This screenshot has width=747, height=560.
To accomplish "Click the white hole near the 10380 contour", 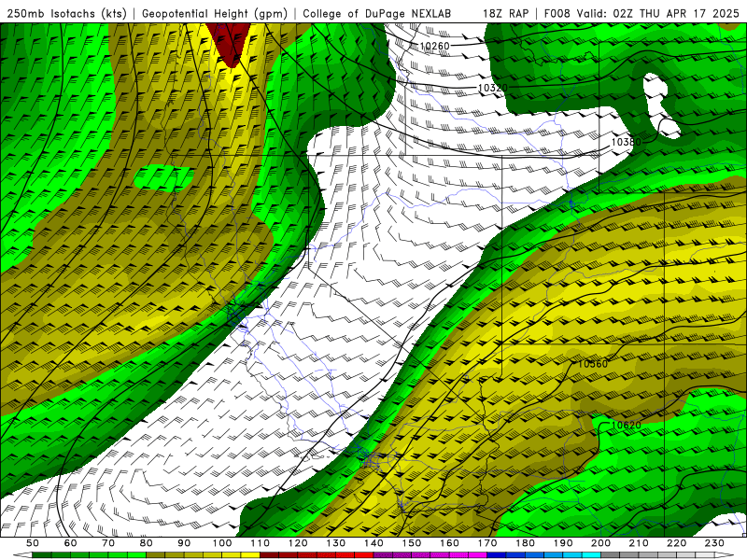I will [x=660, y=105].
